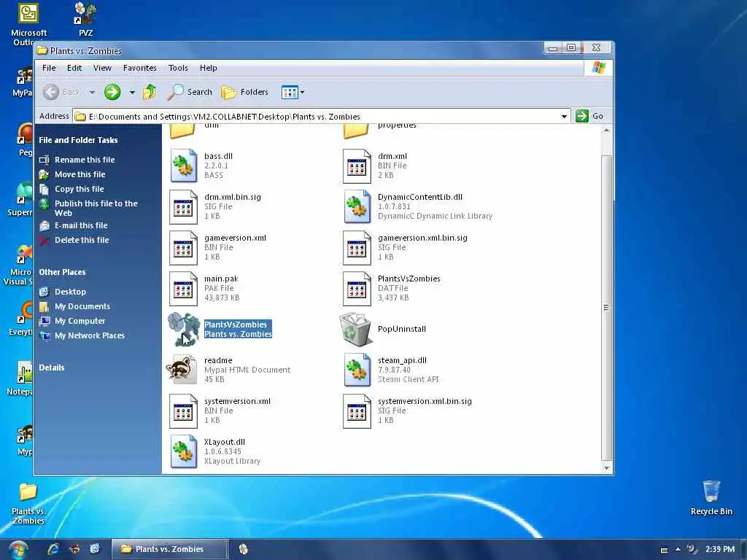Viewport: 747px width, 560px height.
Task: Open the Tools menu
Action: coord(178,68)
